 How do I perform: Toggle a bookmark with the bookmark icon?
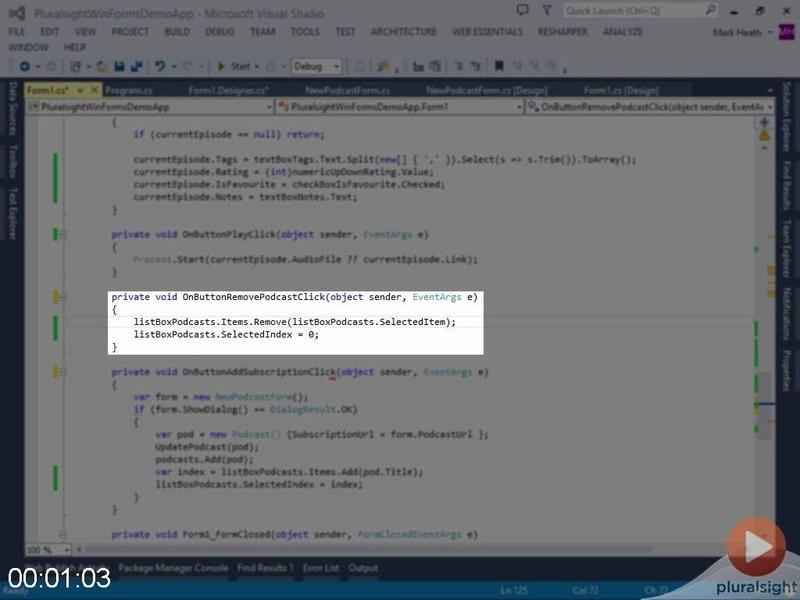(499, 66)
